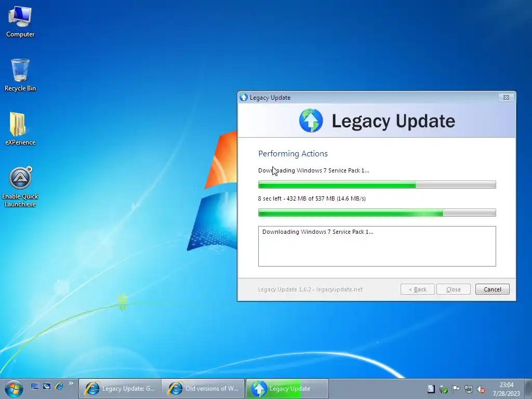Open the clock showing 23:04
The height and width of the screenshot is (399, 532).
tap(506, 389)
